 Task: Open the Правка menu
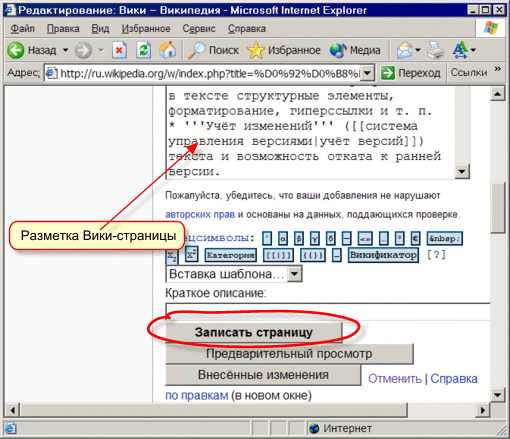[63, 29]
